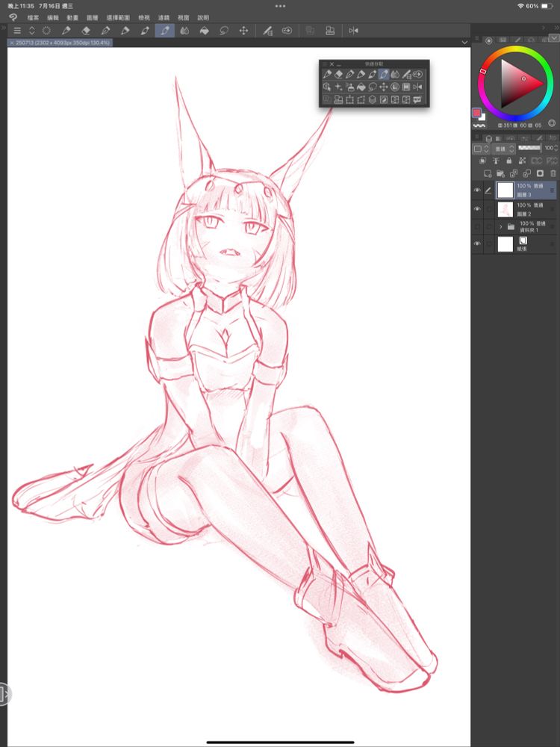This screenshot has height=747, width=560.
Task: Select the Eraser tool in the command bar
Action: pyautogui.click(x=86, y=31)
